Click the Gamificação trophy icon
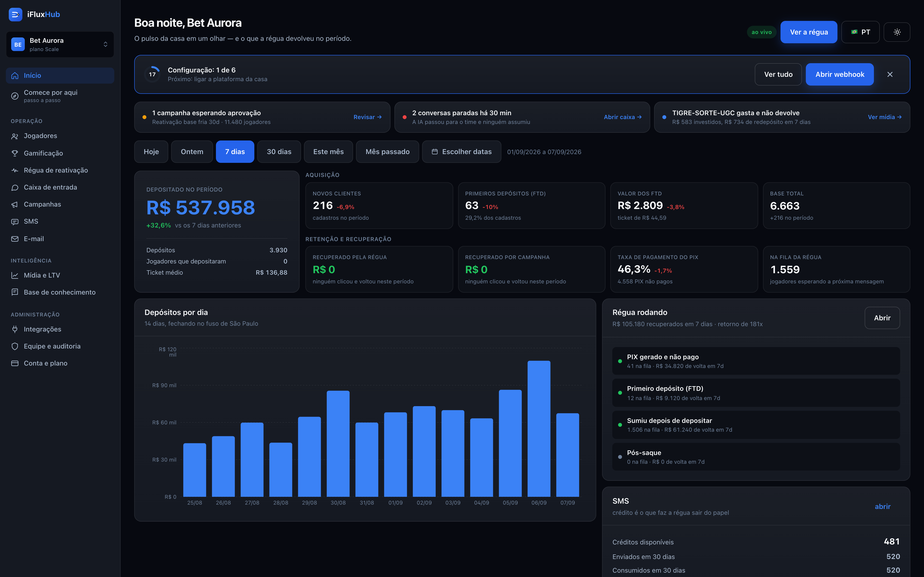 (x=15, y=153)
